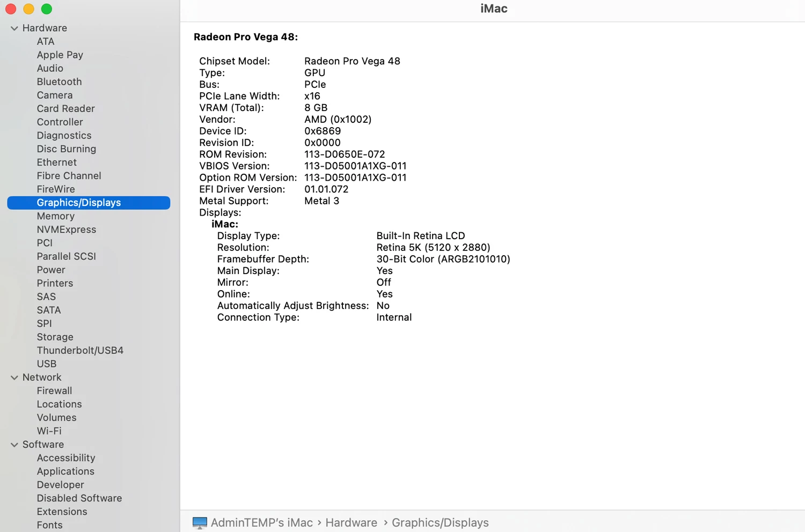The image size is (805, 532).
Task: Click Graphics/Displays breadcrumb in path bar
Action: [440, 523]
